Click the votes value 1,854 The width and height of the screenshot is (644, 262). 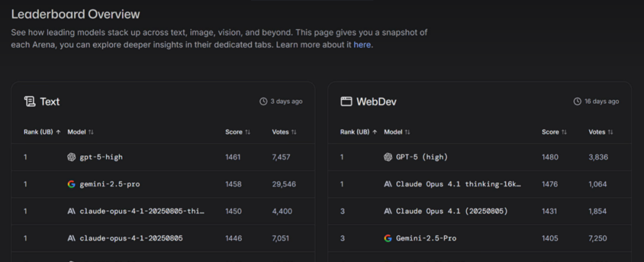pos(597,211)
